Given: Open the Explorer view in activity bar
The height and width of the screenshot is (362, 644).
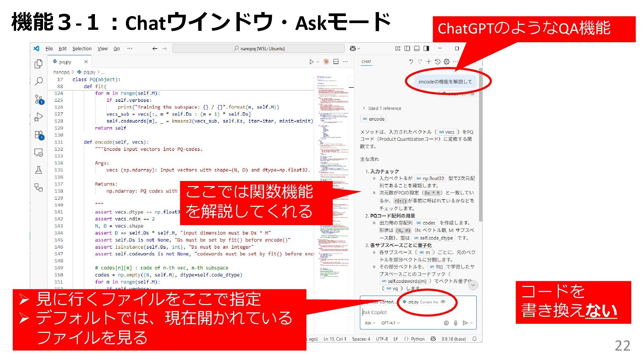Looking at the screenshot, I should (39, 64).
